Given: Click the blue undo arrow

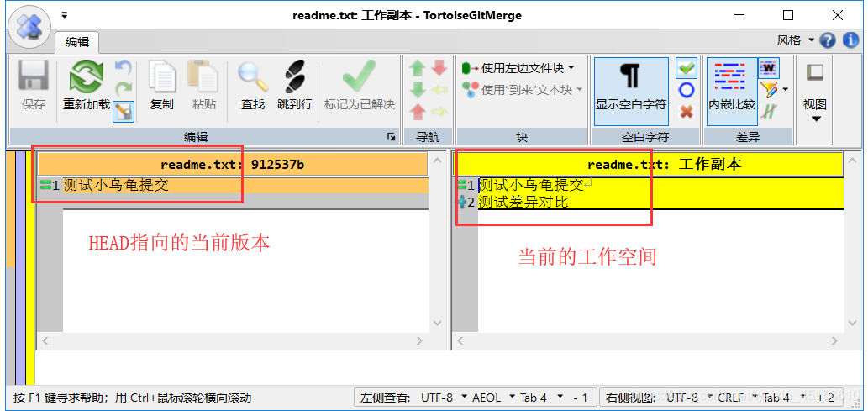Looking at the screenshot, I should pos(123,67).
